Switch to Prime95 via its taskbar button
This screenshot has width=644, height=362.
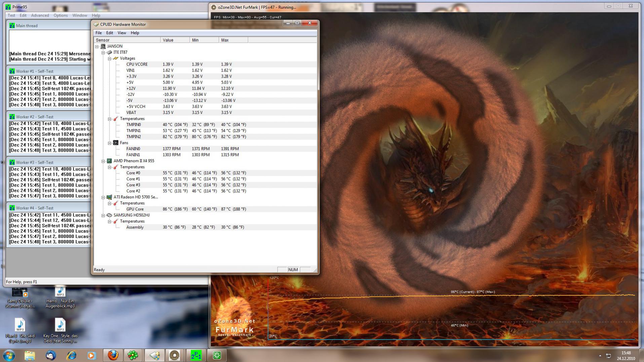[x=196, y=355]
